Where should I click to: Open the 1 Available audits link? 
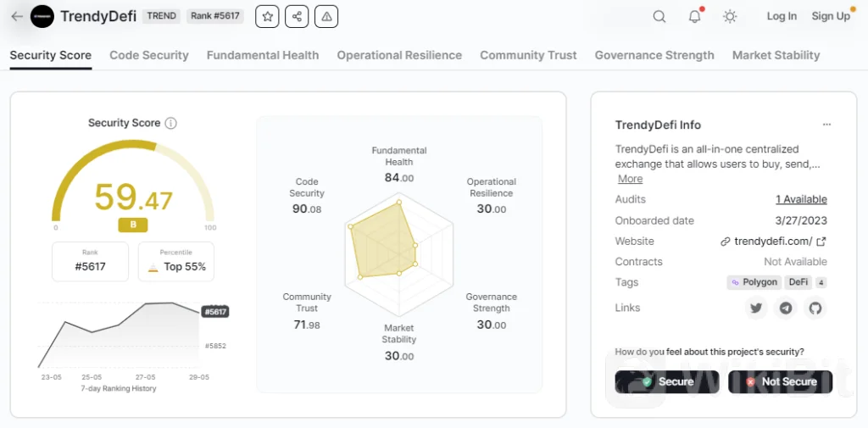click(x=801, y=199)
